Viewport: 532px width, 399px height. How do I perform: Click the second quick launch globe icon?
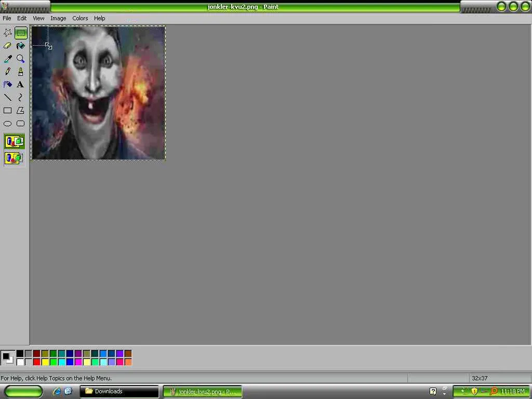click(x=68, y=391)
